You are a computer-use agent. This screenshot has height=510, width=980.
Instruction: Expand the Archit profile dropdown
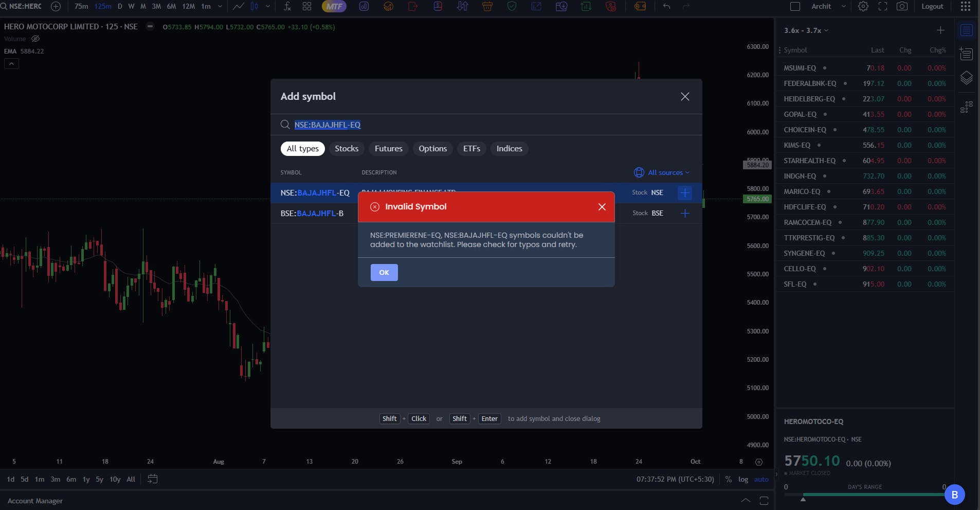click(828, 7)
